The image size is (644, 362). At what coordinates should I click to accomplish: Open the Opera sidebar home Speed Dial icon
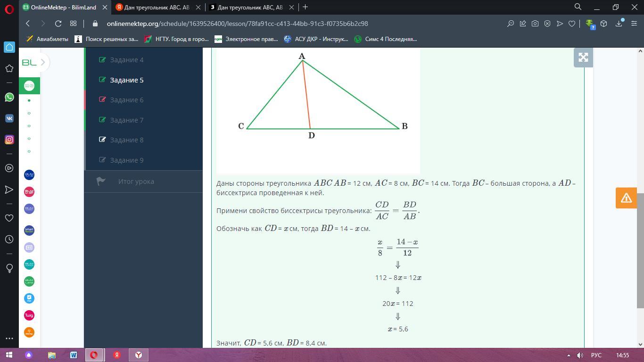click(x=9, y=47)
